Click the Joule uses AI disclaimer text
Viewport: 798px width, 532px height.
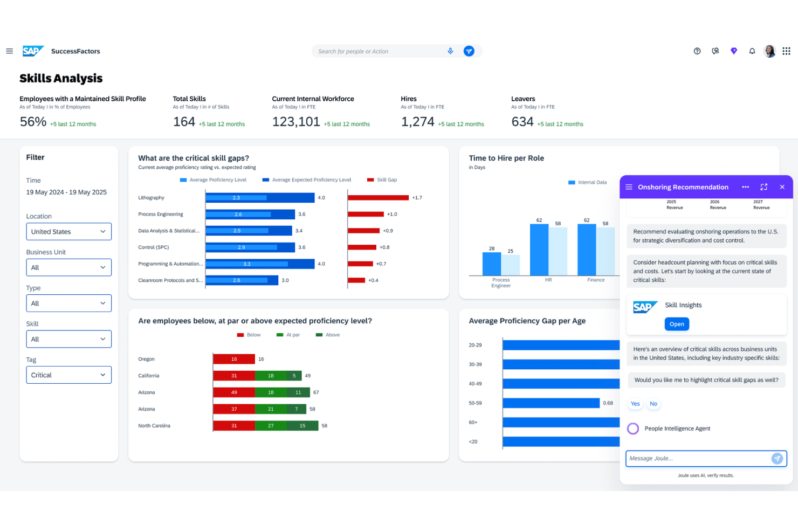point(706,475)
